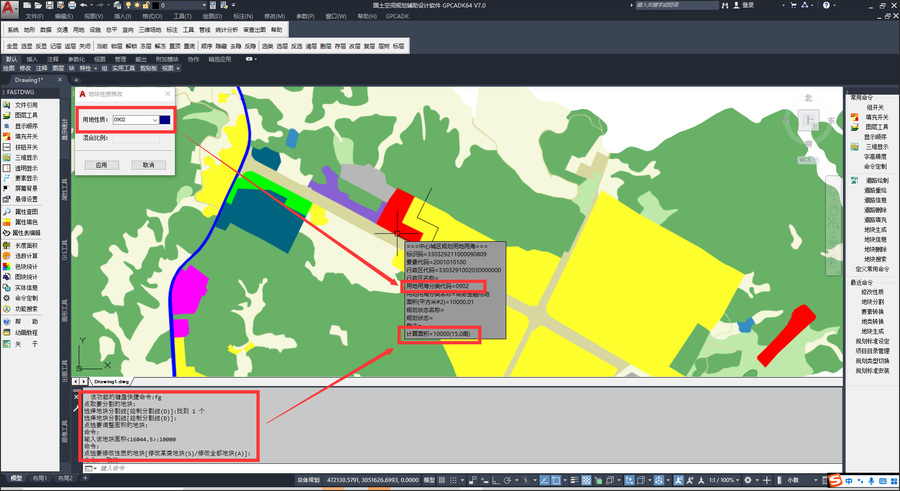
Task: Click the Save icon in quick access toolbar
Action: click(x=49, y=5)
